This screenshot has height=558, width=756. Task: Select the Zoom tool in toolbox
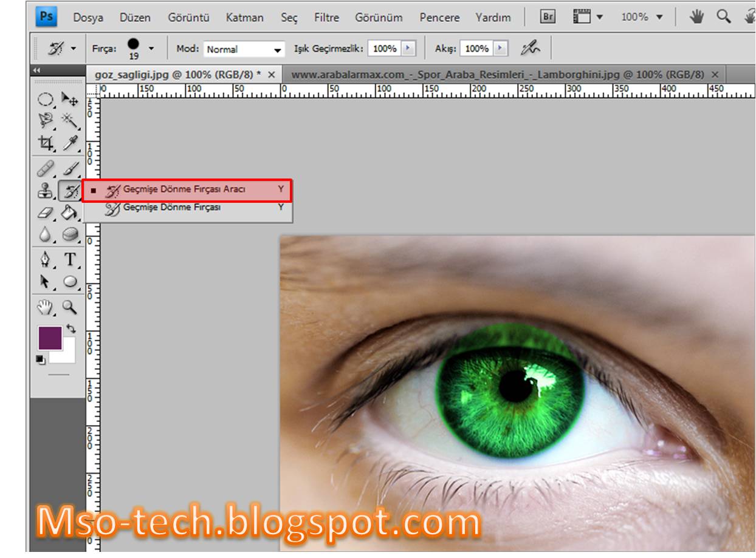click(70, 307)
